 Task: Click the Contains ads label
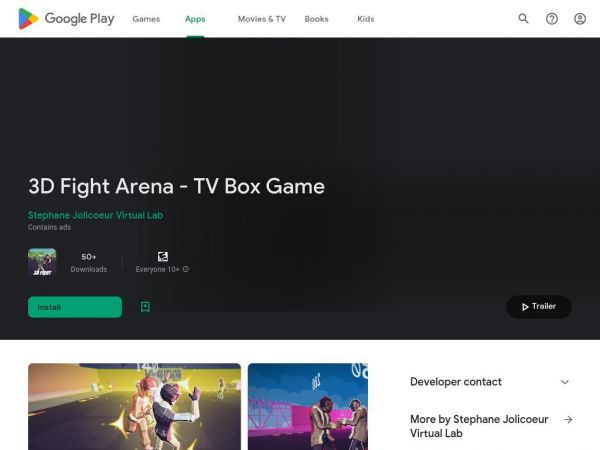(x=49, y=227)
